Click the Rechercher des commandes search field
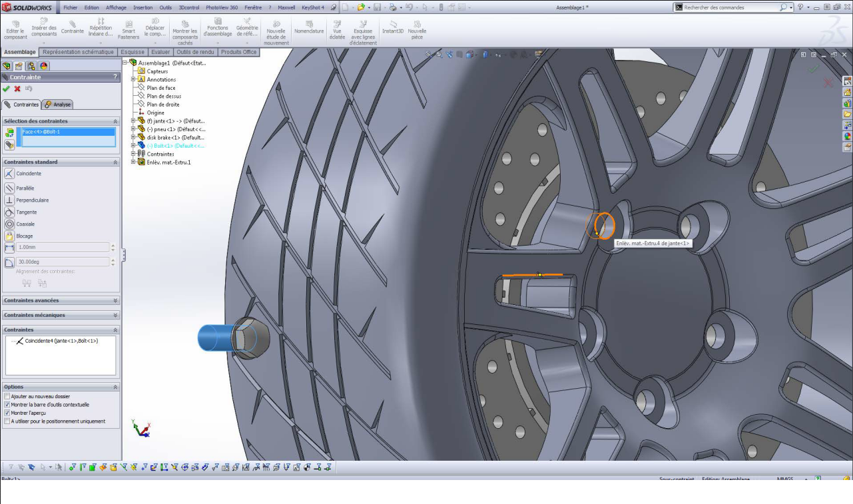 click(x=729, y=7)
